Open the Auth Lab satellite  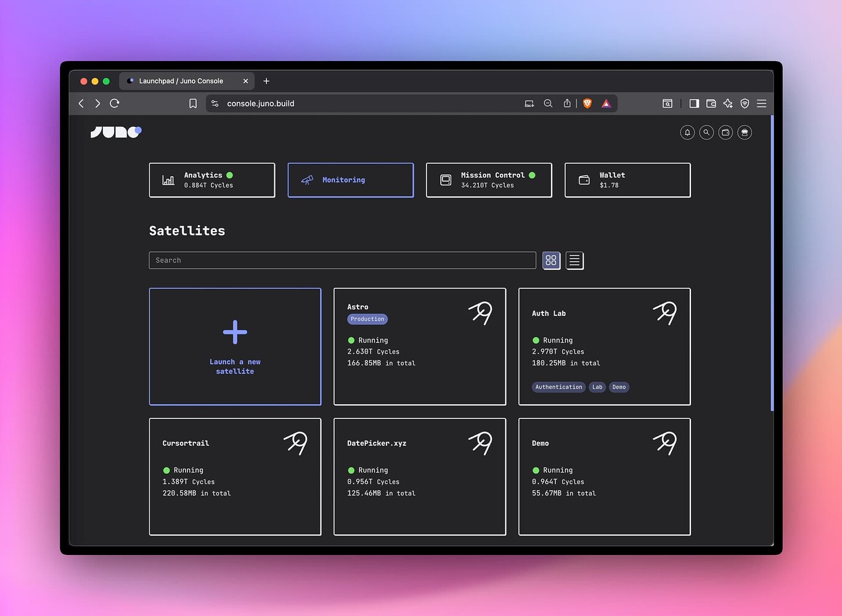[605, 346]
